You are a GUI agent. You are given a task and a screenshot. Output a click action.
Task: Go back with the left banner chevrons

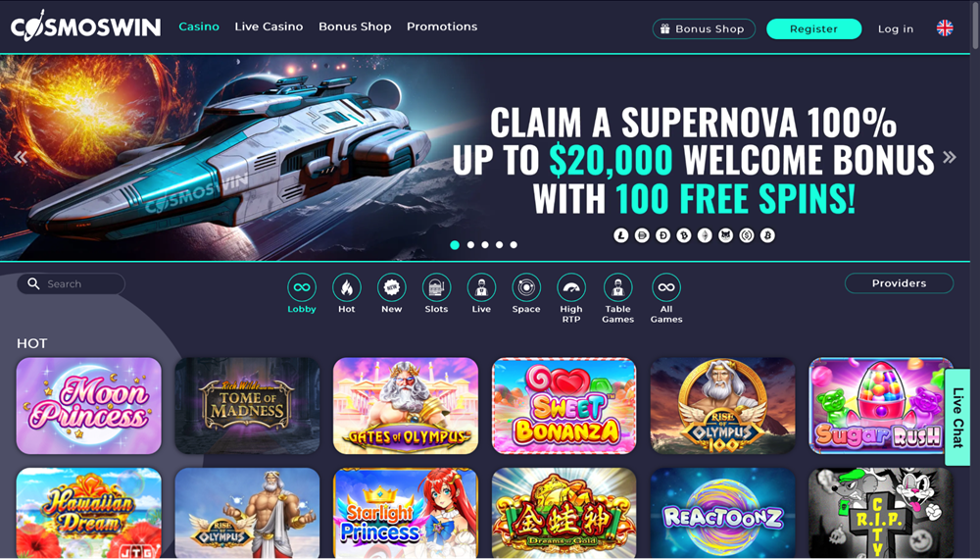(22, 157)
